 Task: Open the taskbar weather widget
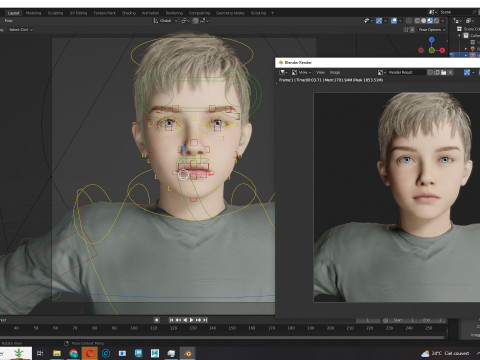click(x=445, y=353)
